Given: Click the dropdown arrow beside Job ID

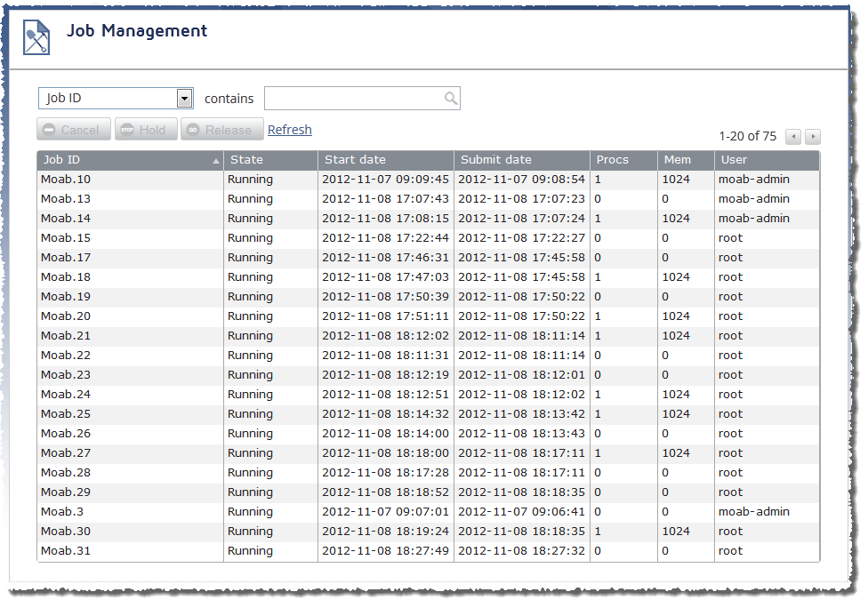Looking at the screenshot, I should 184,99.
